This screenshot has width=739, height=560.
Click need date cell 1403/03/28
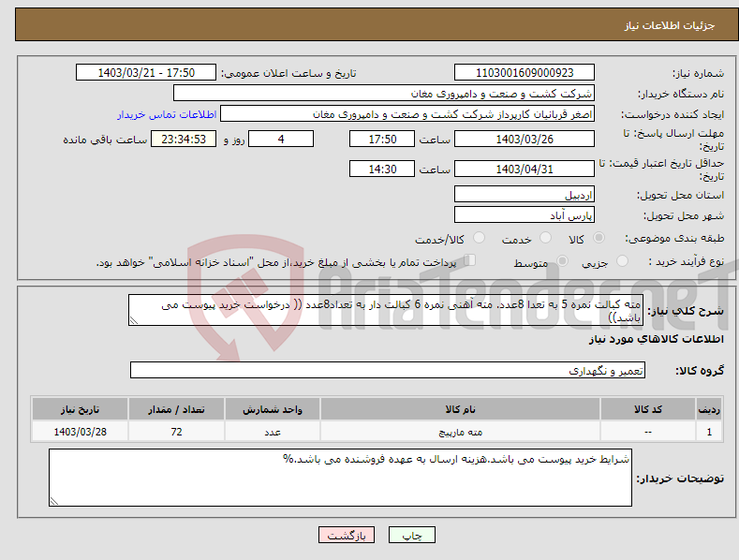pyautogui.click(x=80, y=432)
